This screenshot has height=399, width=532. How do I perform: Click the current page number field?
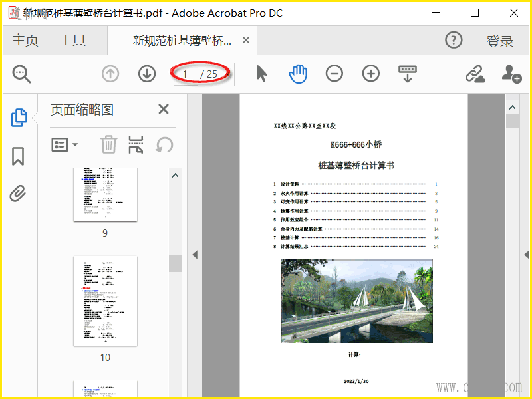(x=186, y=74)
